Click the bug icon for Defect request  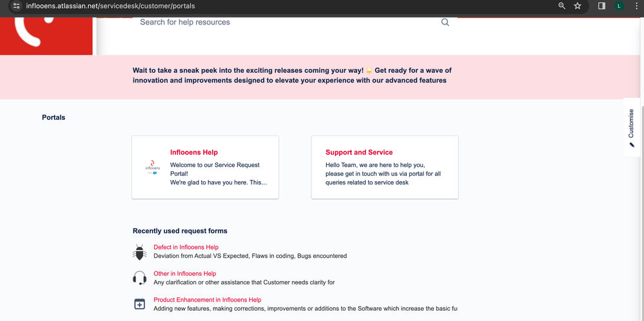pyautogui.click(x=140, y=252)
